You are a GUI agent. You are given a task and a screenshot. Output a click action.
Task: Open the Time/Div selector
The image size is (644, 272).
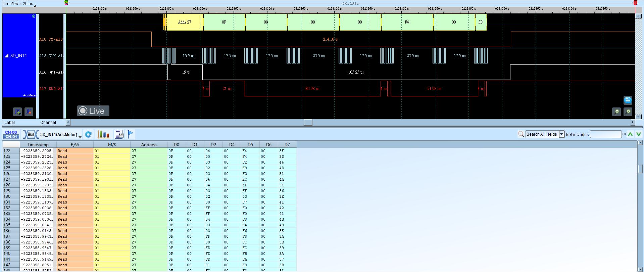19,4
